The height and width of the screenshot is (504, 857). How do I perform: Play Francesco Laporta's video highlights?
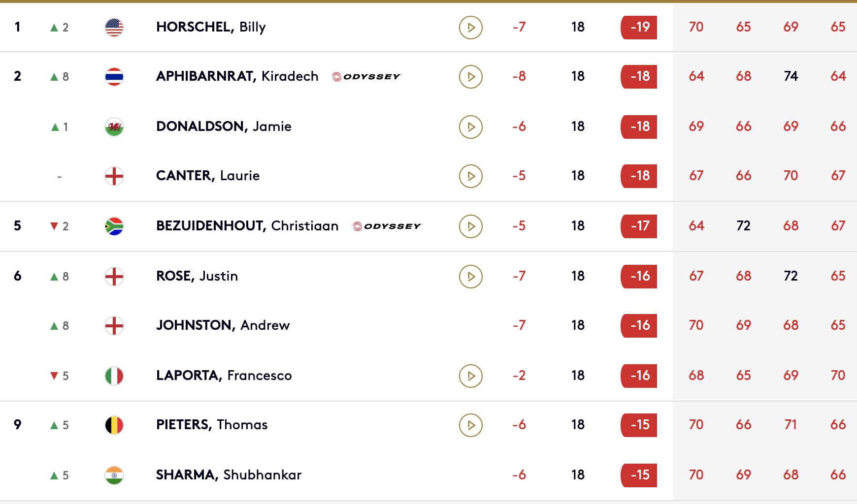(x=470, y=376)
